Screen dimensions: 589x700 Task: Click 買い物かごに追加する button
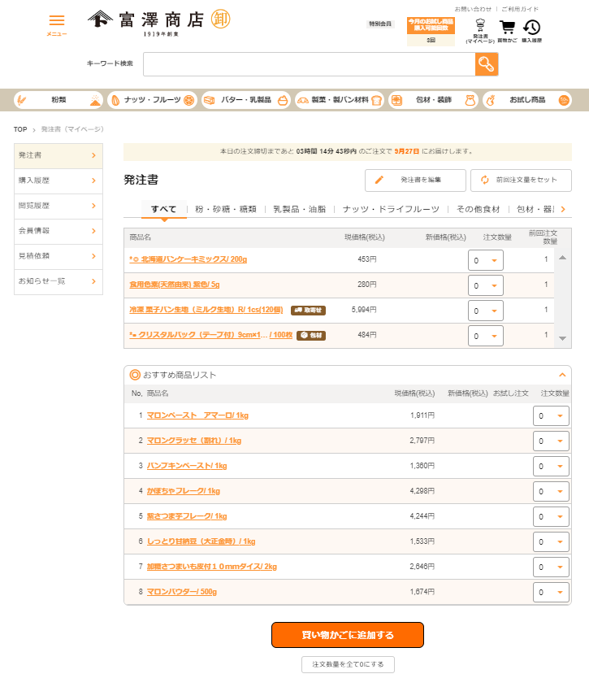tap(348, 635)
